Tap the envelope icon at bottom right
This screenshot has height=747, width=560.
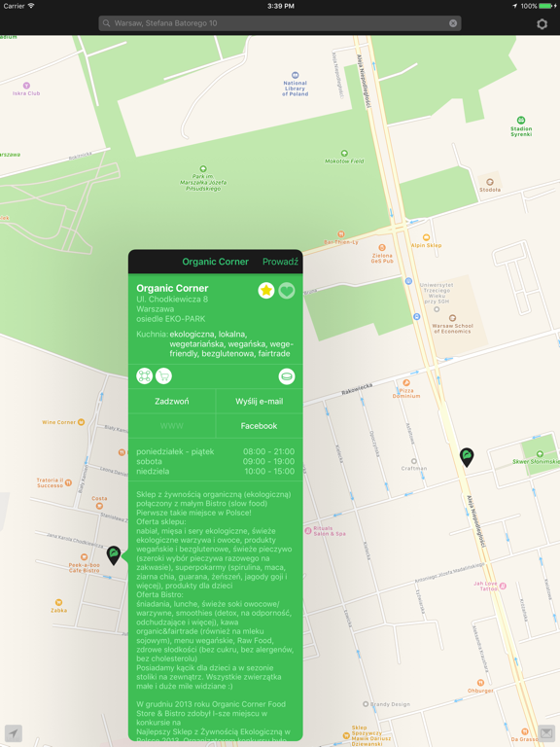click(546, 732)
